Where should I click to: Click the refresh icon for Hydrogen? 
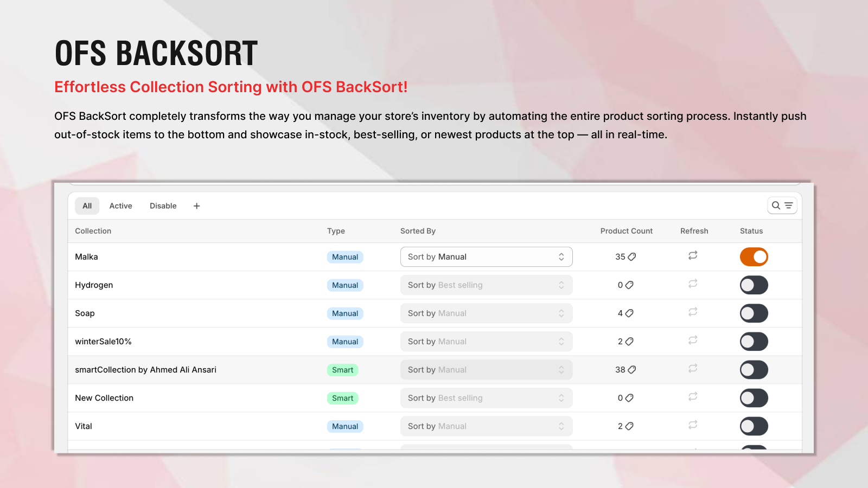(x=693, y=285)
